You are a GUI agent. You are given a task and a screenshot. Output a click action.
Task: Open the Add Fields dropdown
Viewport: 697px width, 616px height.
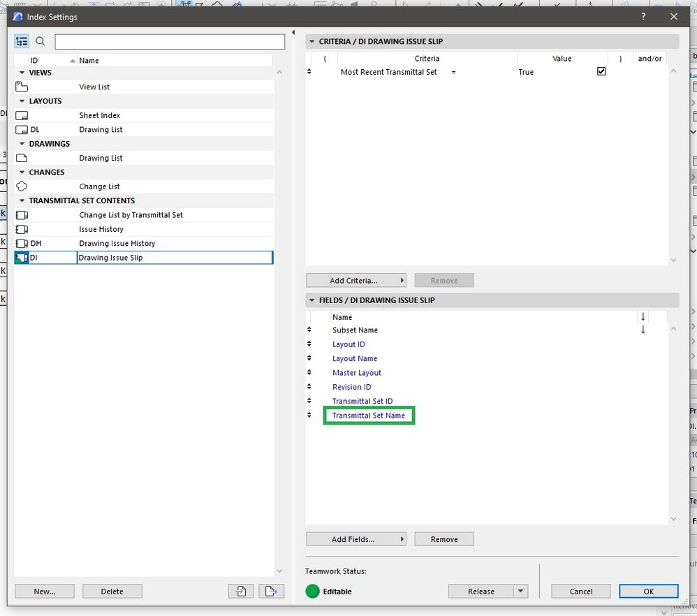click(x=356, y=539)
